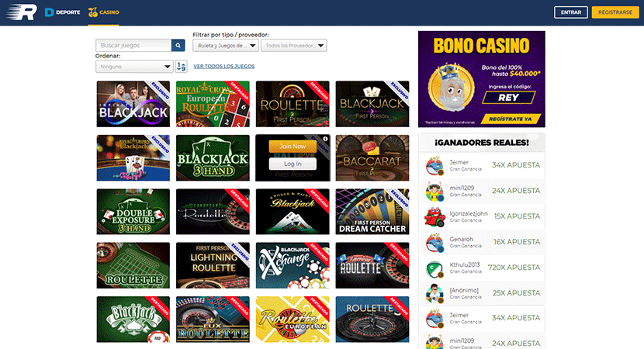Open Roulette First Person game
This screenshot has width=644, height=349.
(x=293, y=104)
